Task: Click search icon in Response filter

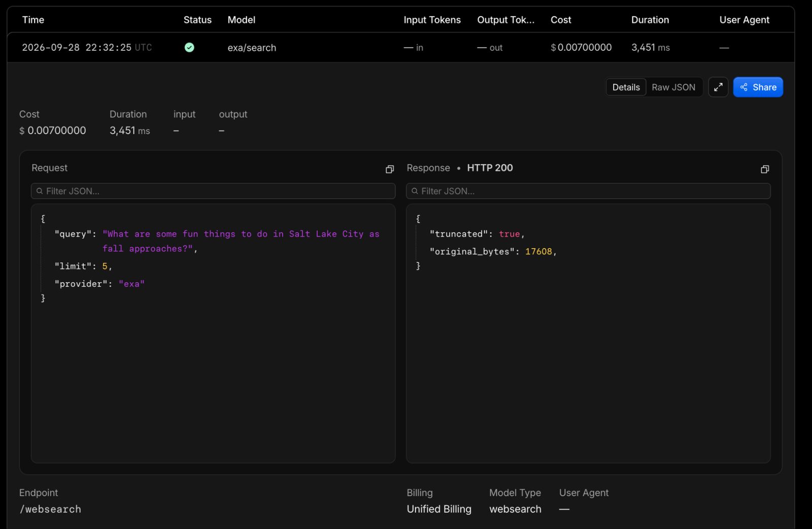Action: (x=415, y=191)
